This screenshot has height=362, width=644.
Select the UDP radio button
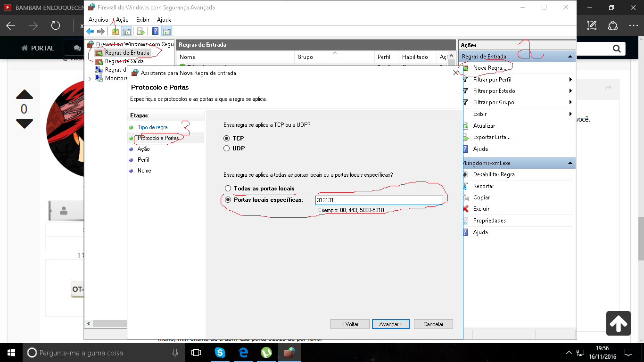click(227, 148)
